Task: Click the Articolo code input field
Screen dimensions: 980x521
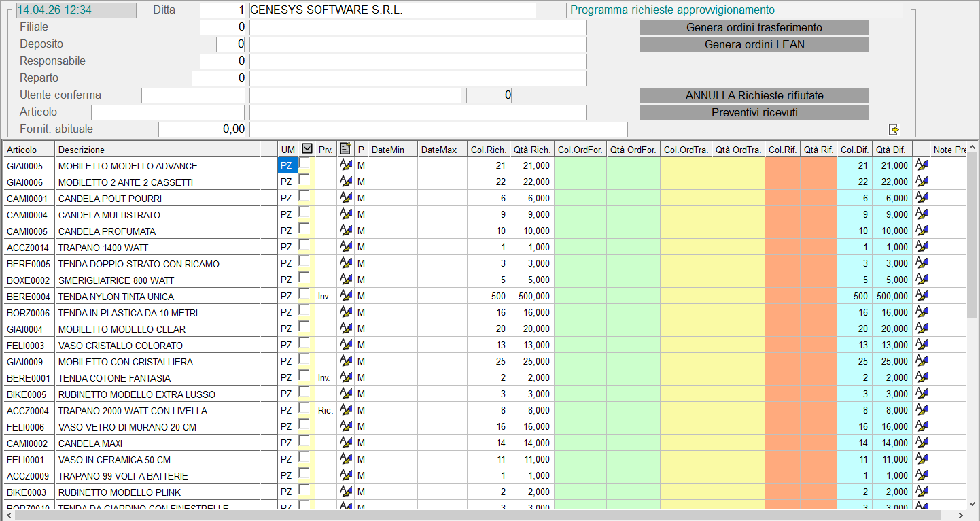Action: (x=167, y=112)
